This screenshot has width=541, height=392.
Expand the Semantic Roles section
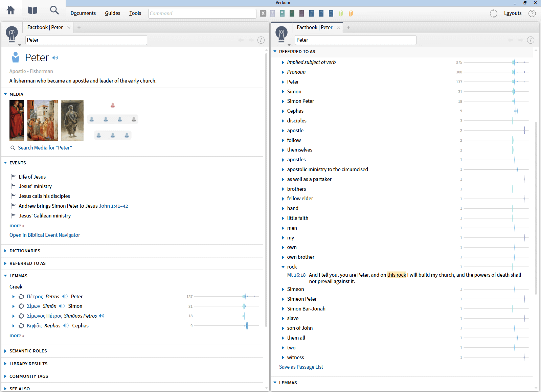(x=5, y=351)
